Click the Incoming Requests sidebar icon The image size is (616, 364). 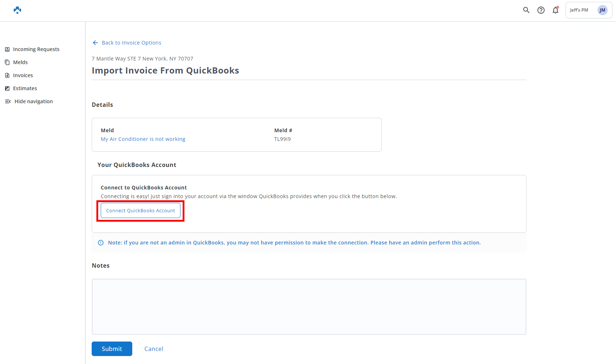7,49
